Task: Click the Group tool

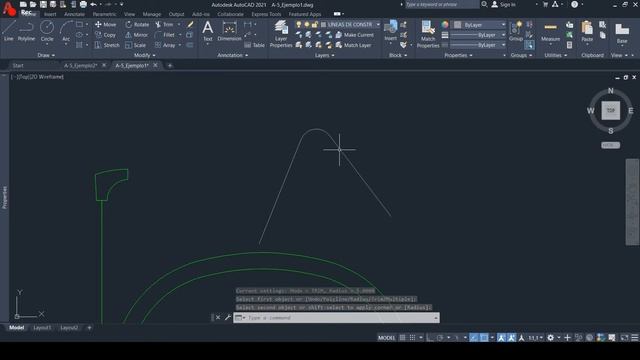Action: (516, 31)
